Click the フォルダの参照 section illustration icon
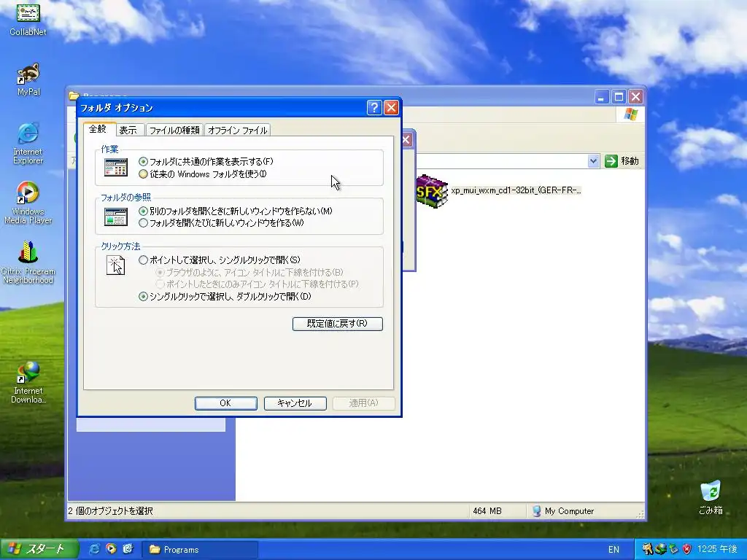 click(x=116, y=217)
